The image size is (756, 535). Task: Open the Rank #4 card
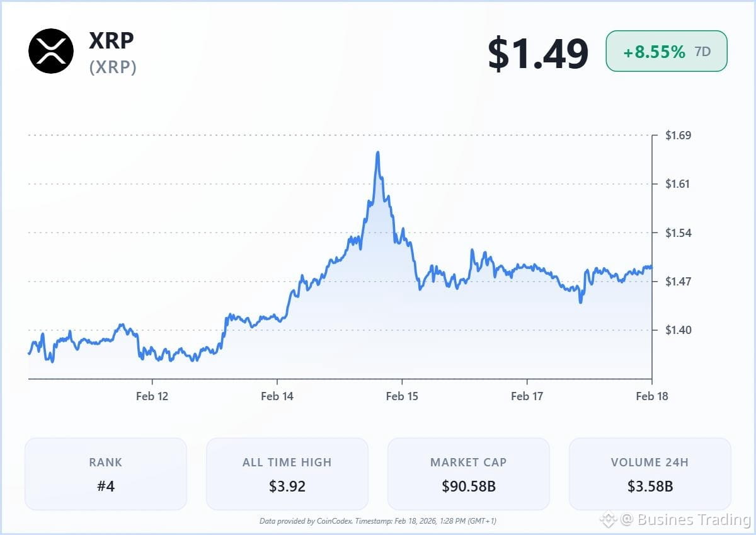click(x=106, y=474)
